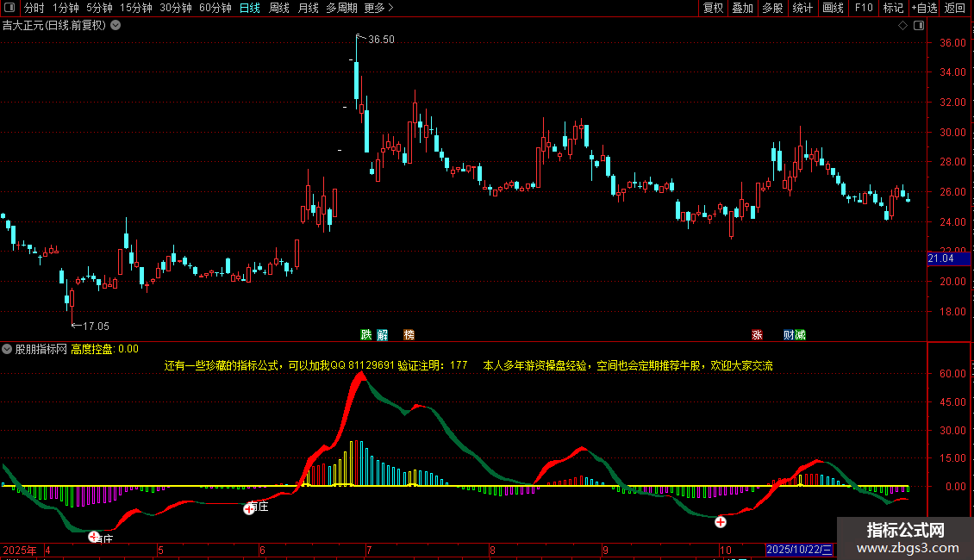This screenshot has width=974, height=560.
Task: Select the 60分钟 period tab
Action: pos(215,8)
